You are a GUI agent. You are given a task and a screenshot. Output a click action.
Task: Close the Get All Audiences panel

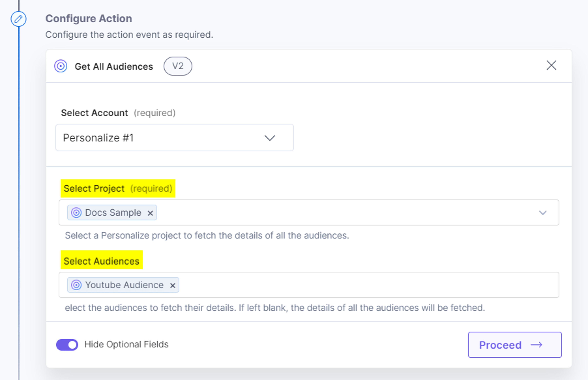[551, 65]
